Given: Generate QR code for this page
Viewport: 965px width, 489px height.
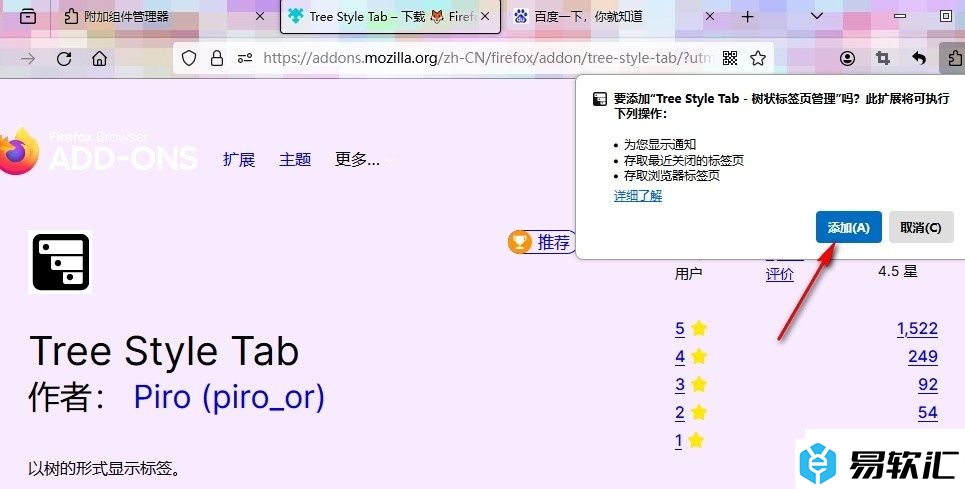Looking at the screenshot, I should coord(730,58).
